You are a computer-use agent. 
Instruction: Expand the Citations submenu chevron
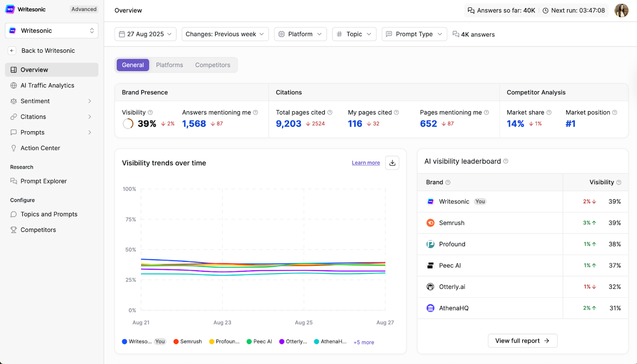coord(90,116)
